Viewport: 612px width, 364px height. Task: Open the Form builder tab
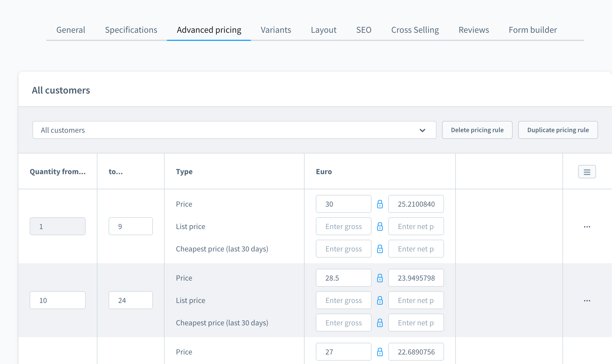click(x=533, y=30)
